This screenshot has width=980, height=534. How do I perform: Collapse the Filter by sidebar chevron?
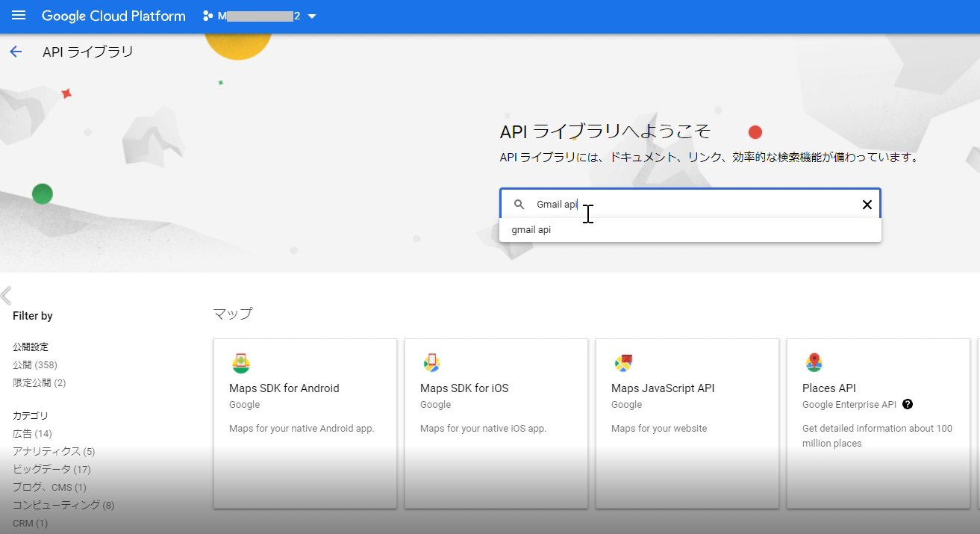tap(7, 296)
